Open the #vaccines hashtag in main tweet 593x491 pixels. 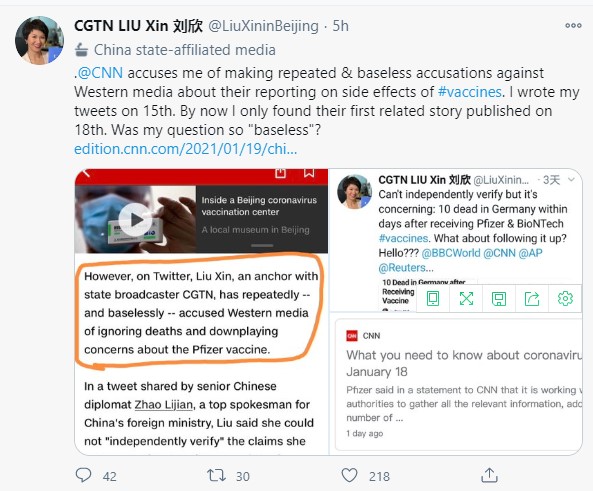click(x=470, y=92)
